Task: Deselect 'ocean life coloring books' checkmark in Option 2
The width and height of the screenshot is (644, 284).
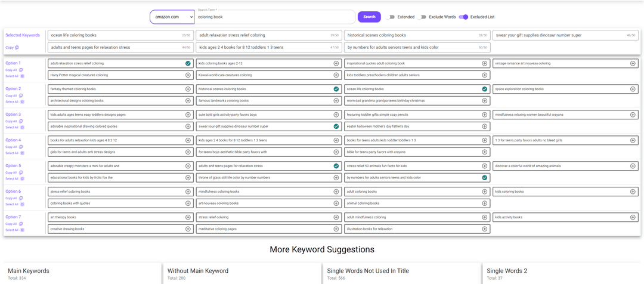Action: point(484,89)
